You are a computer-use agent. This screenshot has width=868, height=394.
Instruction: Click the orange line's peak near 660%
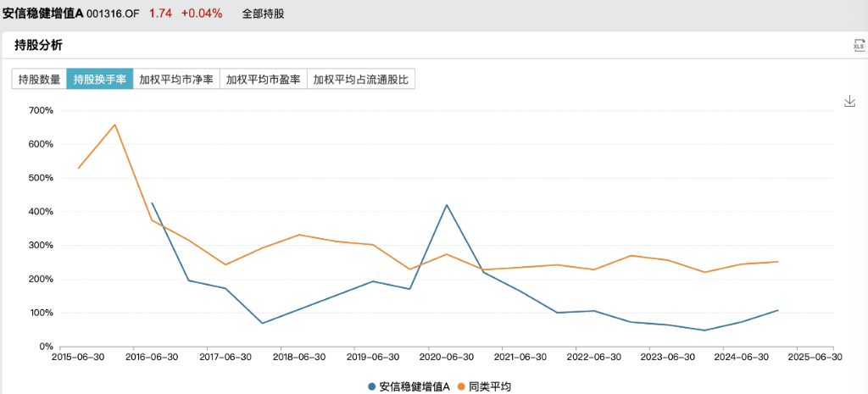coord(114,125)
